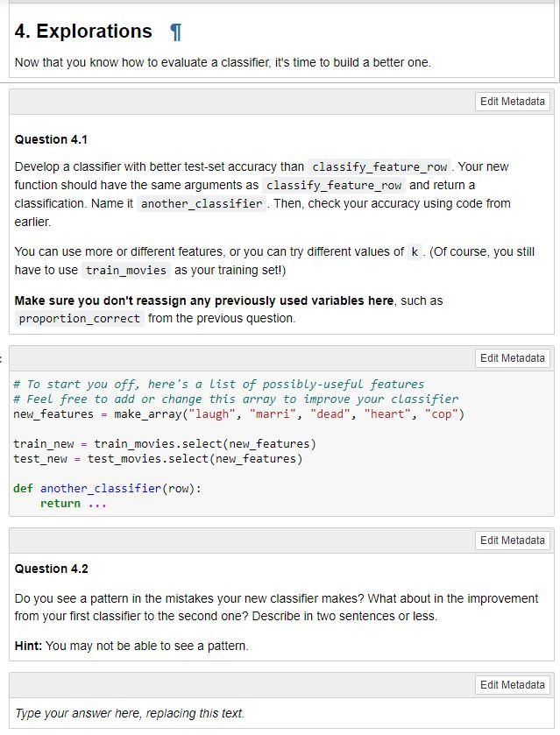The image size is (560, 735).
Task: Click the pilcrow anchor link beside Explorations heading
Action: point(175,32)
